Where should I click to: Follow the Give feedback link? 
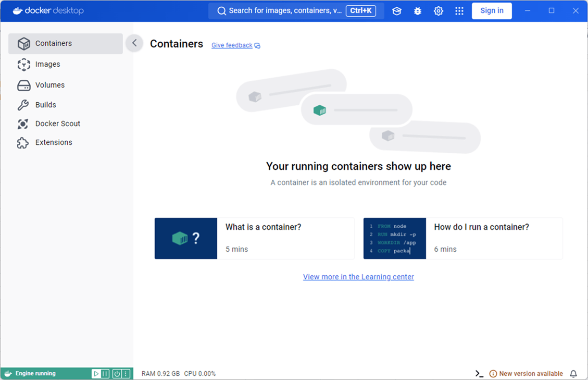pos(232,45)
